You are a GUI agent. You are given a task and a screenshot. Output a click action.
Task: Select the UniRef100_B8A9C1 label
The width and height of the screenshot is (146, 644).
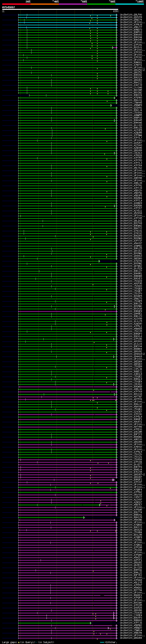tap(131, 595)
